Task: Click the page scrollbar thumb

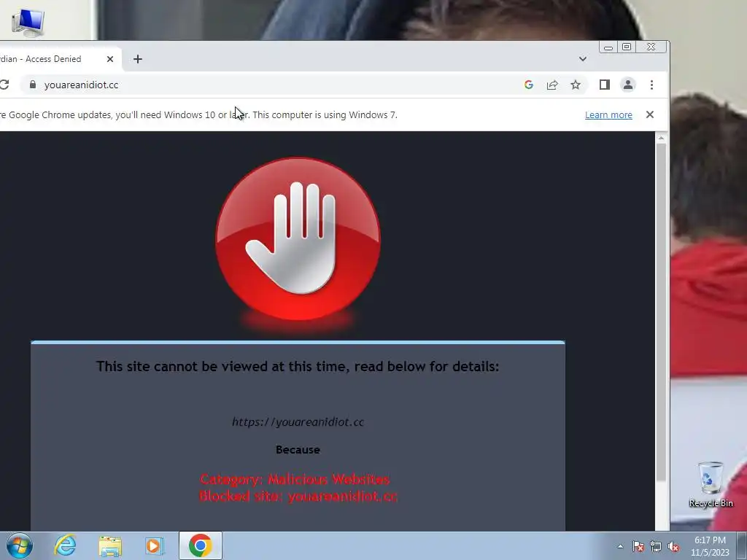Action: coord(661,312)
